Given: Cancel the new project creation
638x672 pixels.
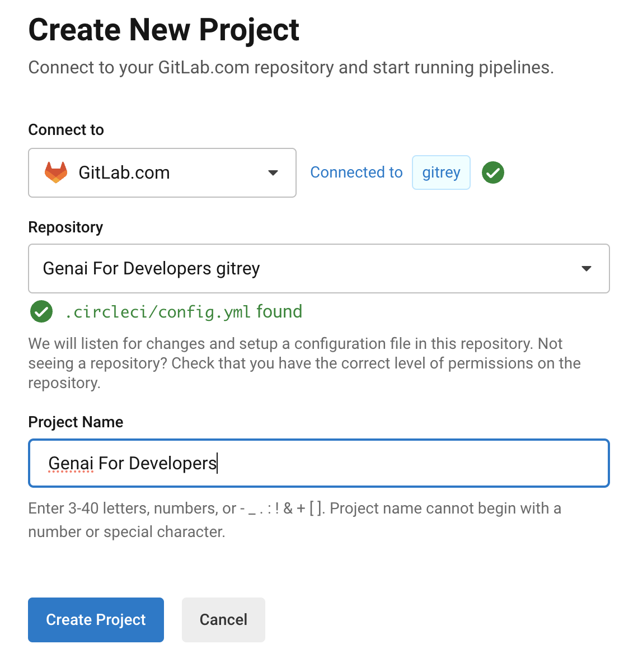Looking at the screenshot, I should point(223,620).
